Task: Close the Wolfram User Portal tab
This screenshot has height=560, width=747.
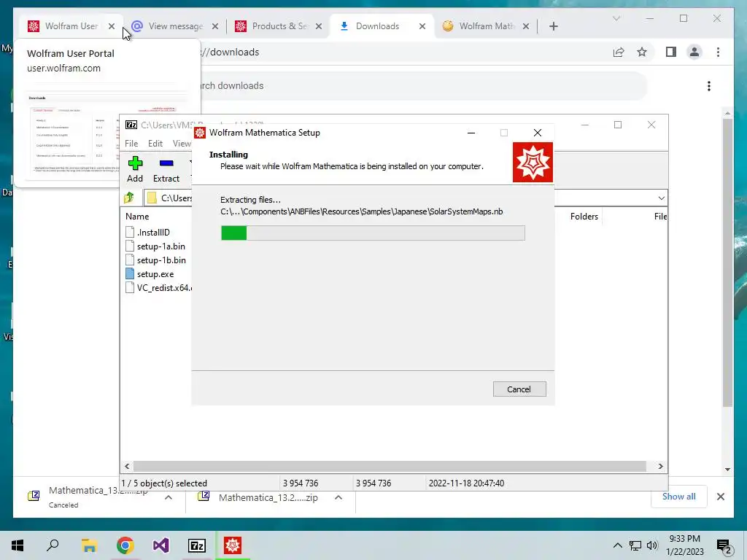Action: coord(112,26)
